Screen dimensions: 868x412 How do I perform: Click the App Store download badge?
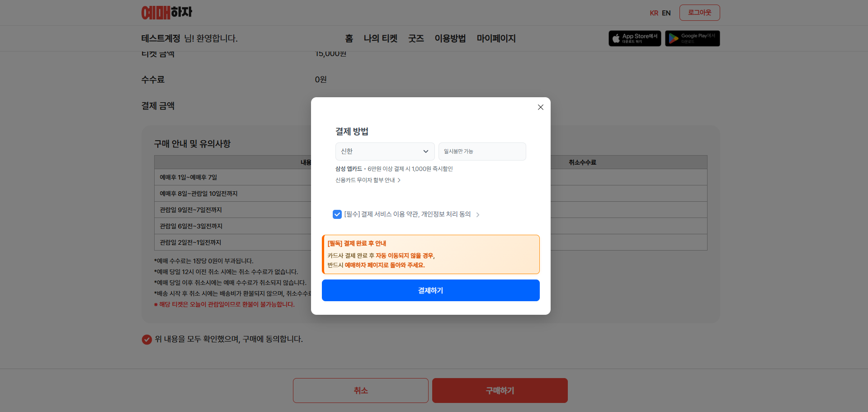tap(635, 38)
